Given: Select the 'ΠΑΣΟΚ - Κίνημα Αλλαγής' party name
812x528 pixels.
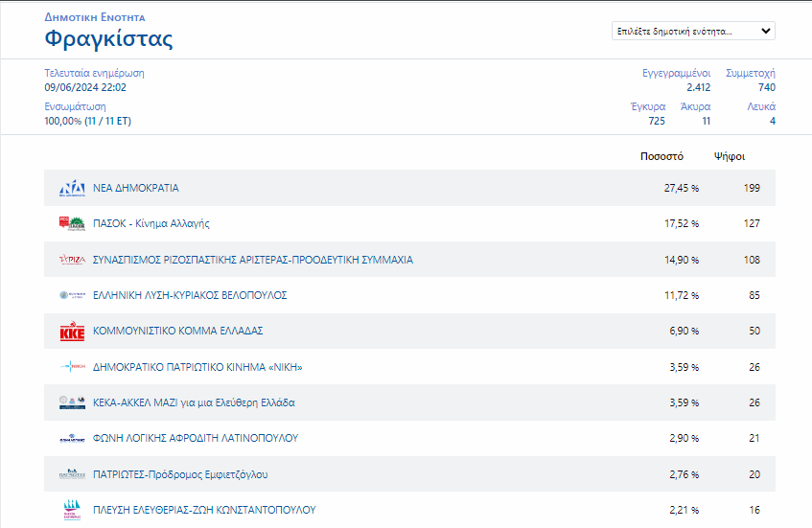Looking at the screenshot, I should (x=151, y=223).
